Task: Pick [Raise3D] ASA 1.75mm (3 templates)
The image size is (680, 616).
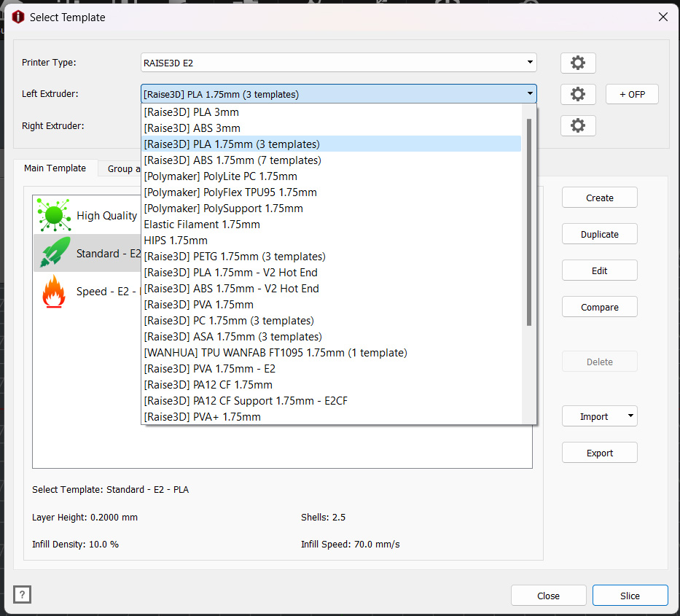Action: pyautogui.click(x=332, y=337)
